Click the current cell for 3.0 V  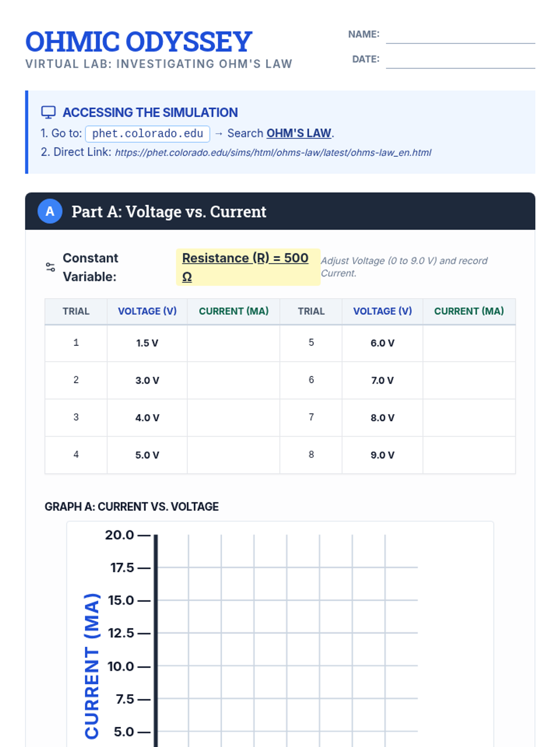click(233, 381)
